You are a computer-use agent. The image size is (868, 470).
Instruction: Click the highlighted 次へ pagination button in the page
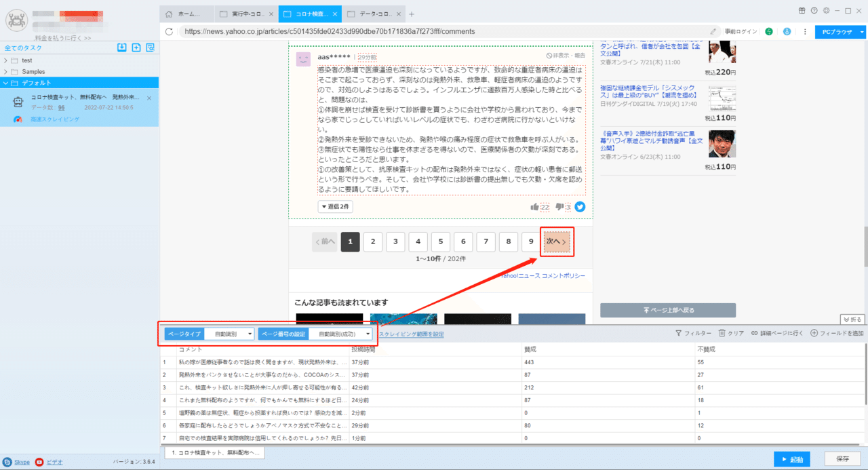[556, 241]
